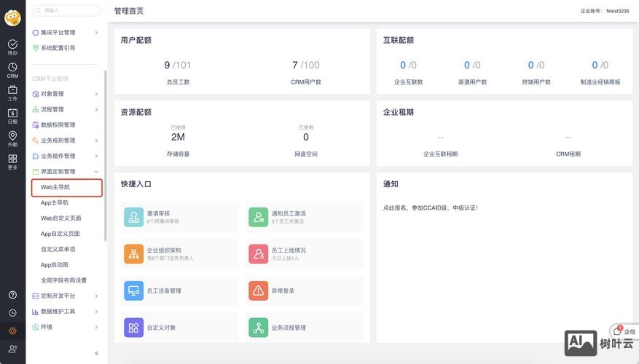Expand the 对象管理 menu arrow
The image size is (639, 364).
click(x=96, y=94)
